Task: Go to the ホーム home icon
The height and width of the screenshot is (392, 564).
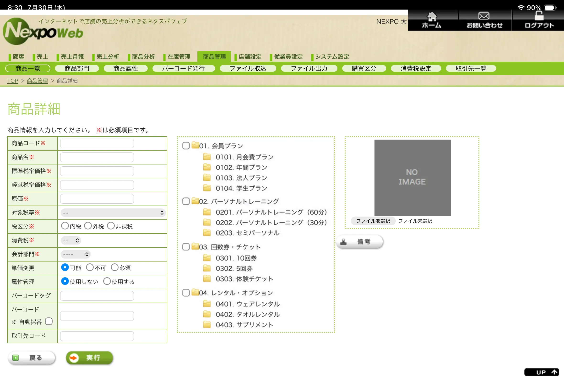Action: [432, 17]
